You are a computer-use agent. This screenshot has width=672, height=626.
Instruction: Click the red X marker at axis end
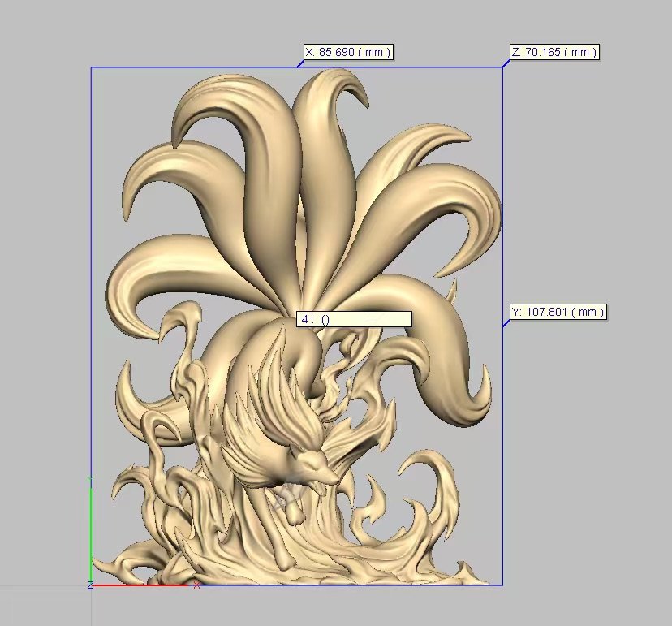pyautogui.click(x=196, y=585)
